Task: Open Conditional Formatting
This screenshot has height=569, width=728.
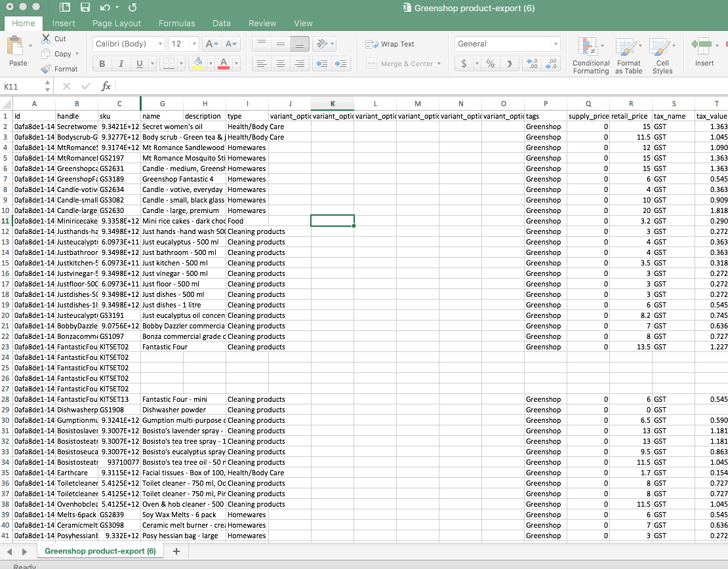Action: click(590, 56)
